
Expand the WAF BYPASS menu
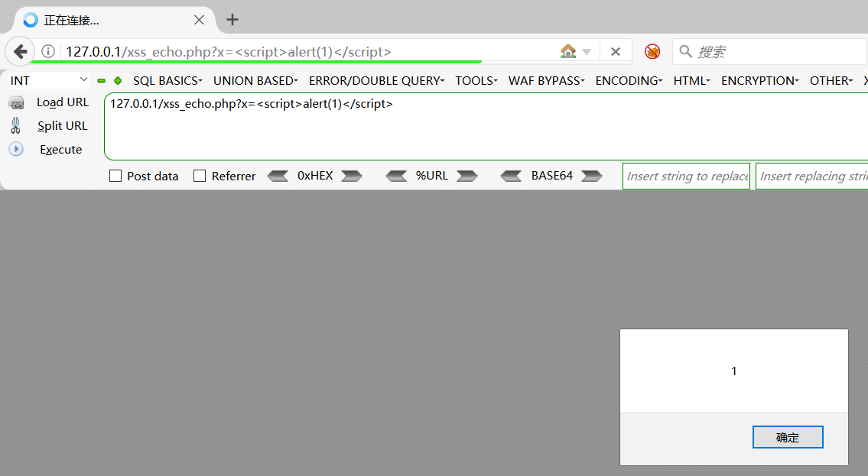tap(546, 80)
